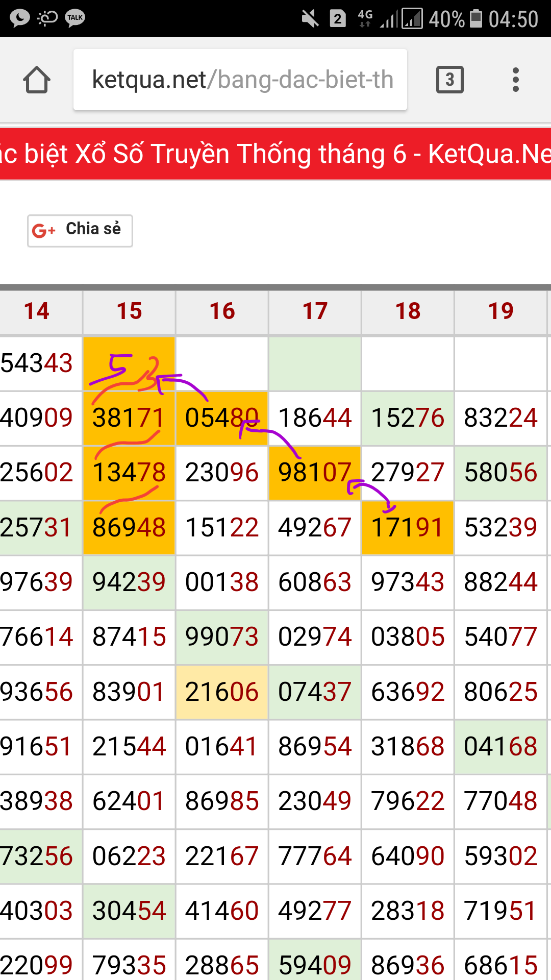Tap the orange highlighted cell 38171
Image resolution: width=551 pixels, height=980 pixels.
point(129,418)
